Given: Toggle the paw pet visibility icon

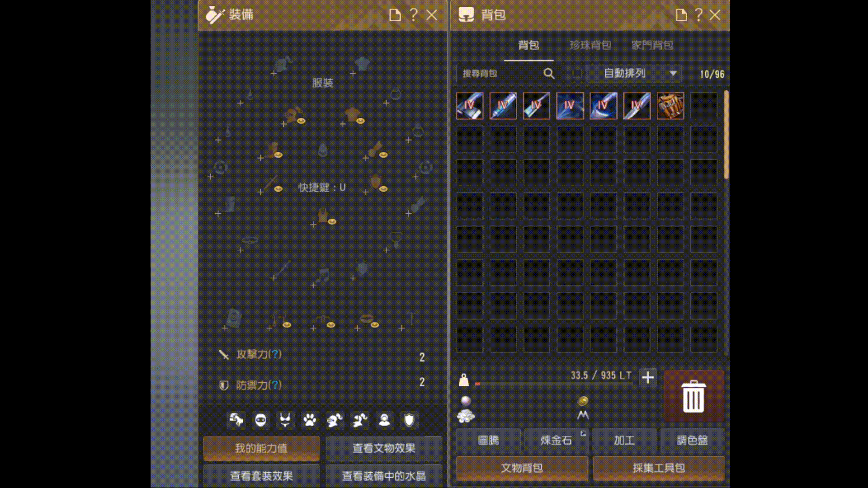Looking at the screenshot, I should pyautogui.click(x=310, y=420).
